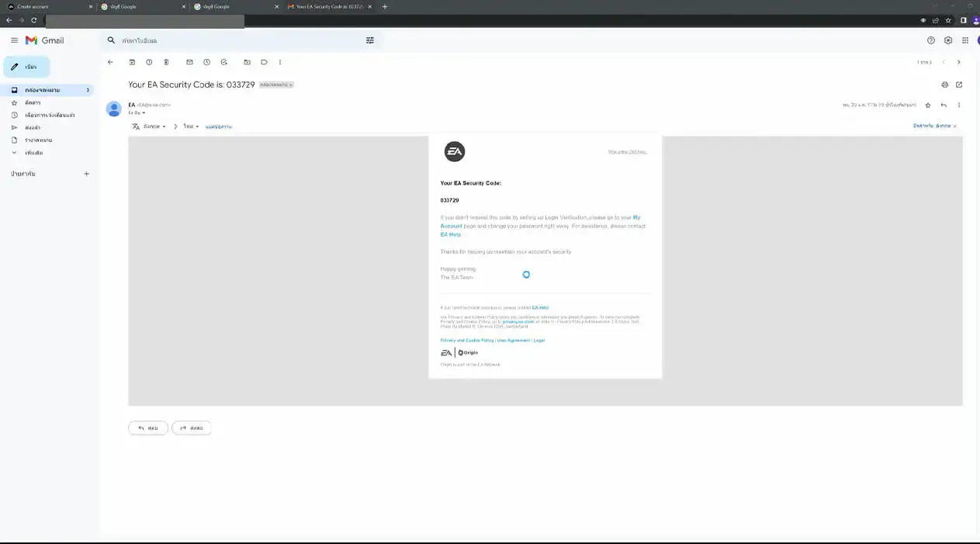Mark the email as unread
The width and height of the screenshot is (980, 544).
coord(189,62)
